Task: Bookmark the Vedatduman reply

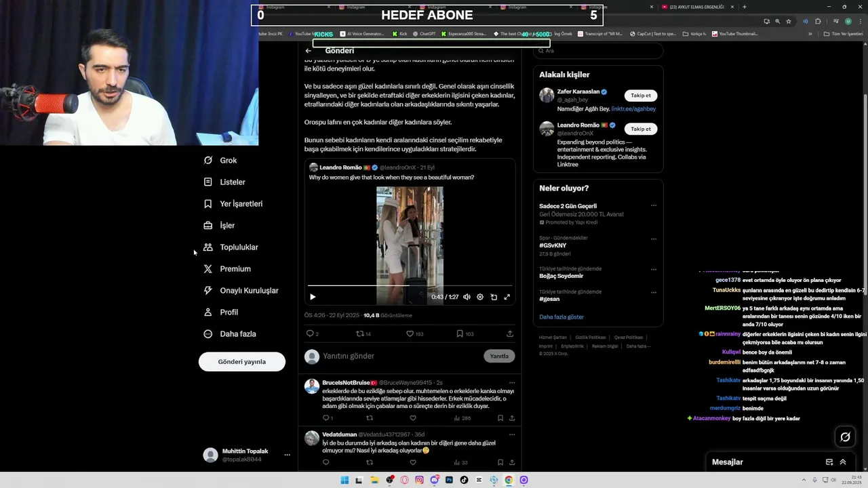Action: pos(500,462)
